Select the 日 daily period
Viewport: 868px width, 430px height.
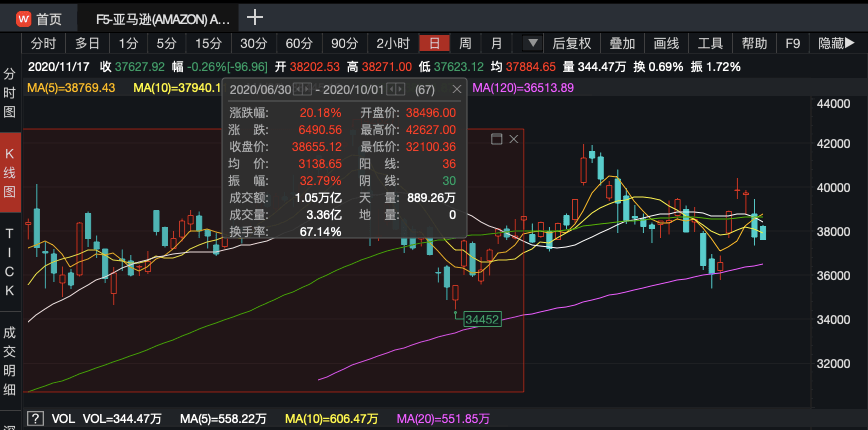coord(434,44)
